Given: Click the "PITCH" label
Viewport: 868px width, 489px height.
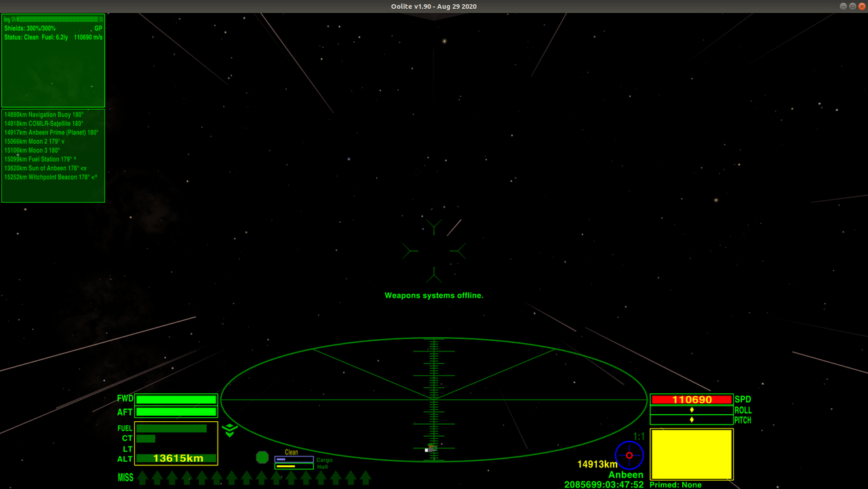Looking at the screenshot, I should tap(743, 420).
